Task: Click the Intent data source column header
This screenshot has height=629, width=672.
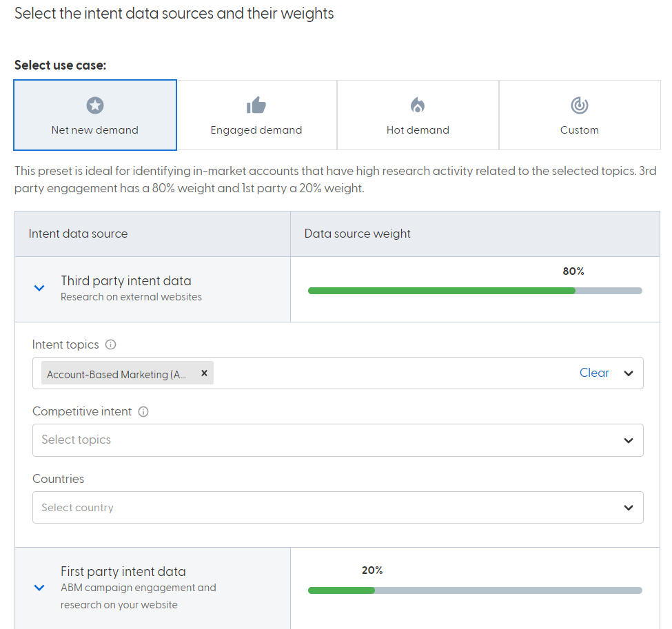Action: point(78,234)
